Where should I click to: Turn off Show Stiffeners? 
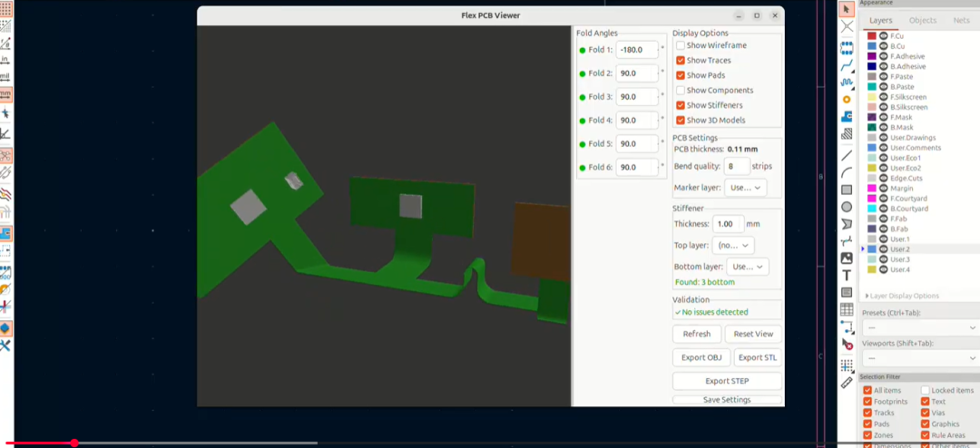click(x=681, y=105)
